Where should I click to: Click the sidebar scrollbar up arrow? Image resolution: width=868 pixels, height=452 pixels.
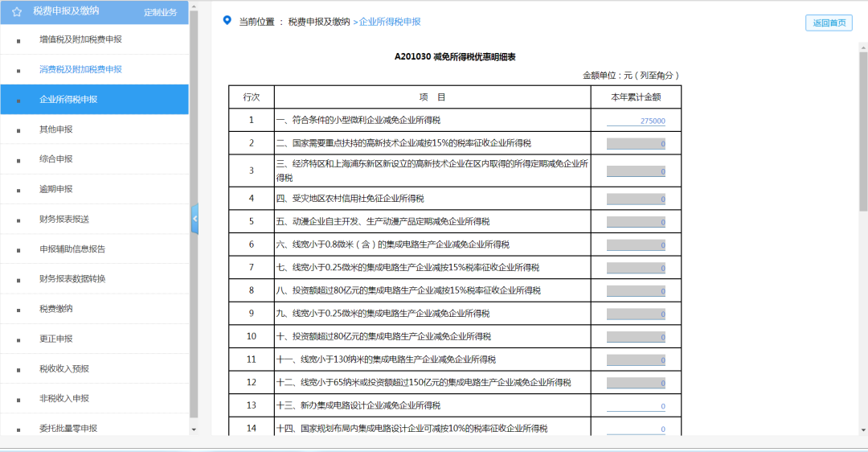pos(194,6)
